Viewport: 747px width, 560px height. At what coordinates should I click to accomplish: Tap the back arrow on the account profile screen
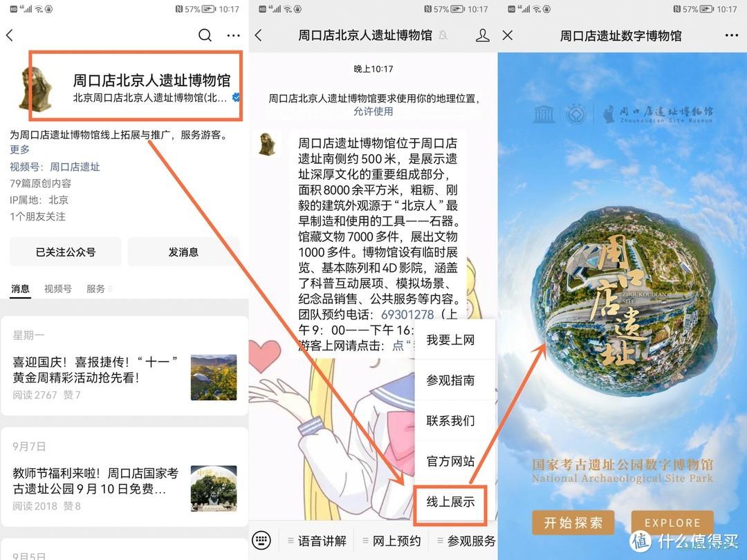click(x=10, y=35)
